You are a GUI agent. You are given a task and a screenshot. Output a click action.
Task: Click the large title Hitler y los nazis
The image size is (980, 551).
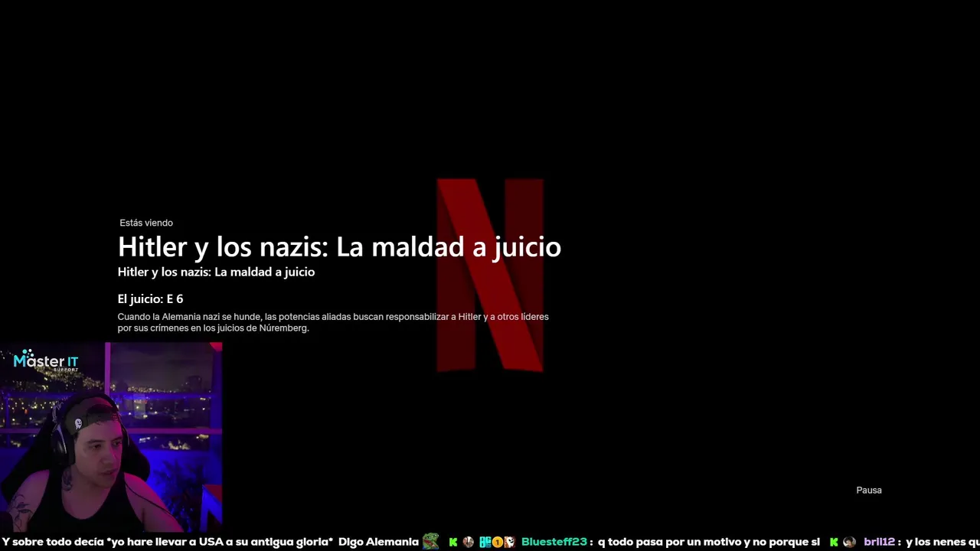pos(339,246)
